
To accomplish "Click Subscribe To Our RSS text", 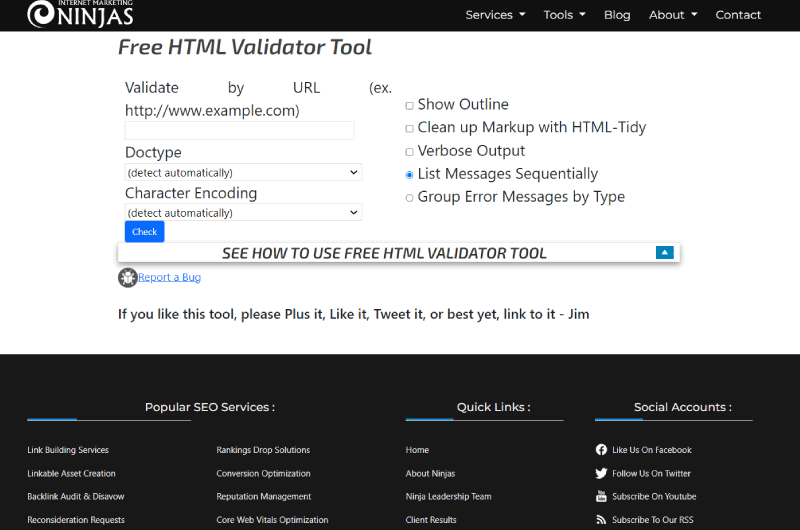I will pos(653,520).
